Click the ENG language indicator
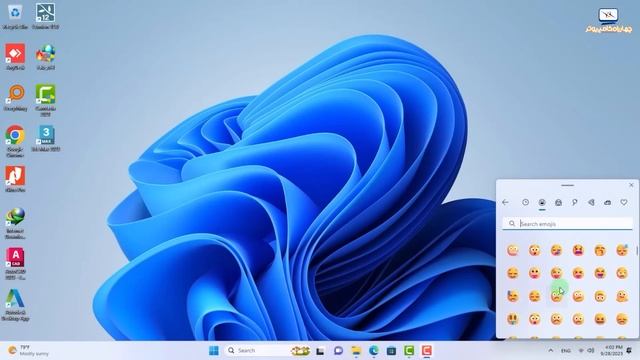 [565, 351]
